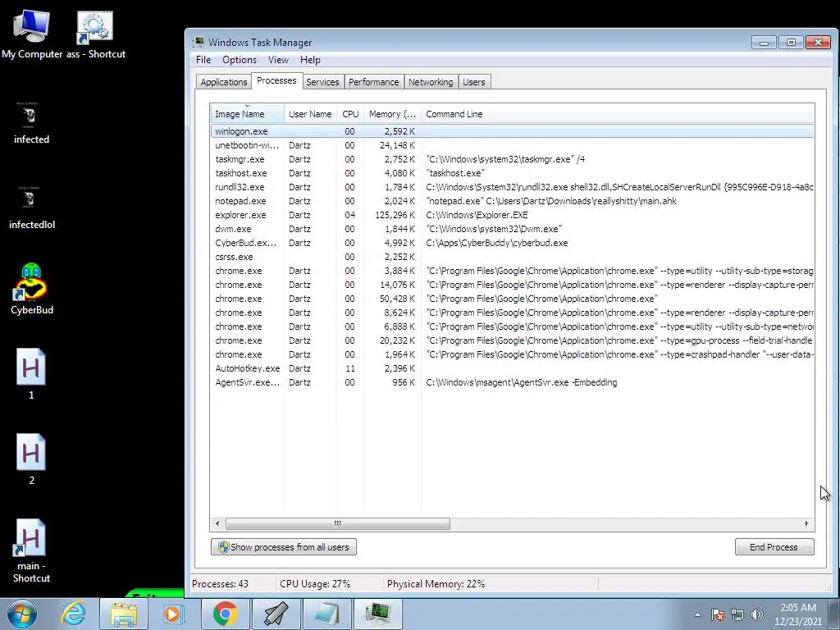Select the infected desktop icon
This screenshot has height=630, width=840.
pyautogui.click(x=31, y=123)
